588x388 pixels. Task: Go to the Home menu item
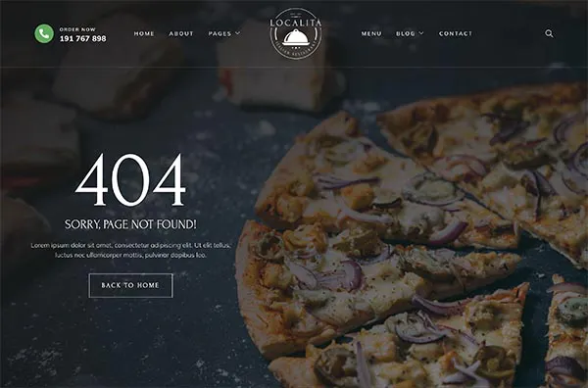144,33
